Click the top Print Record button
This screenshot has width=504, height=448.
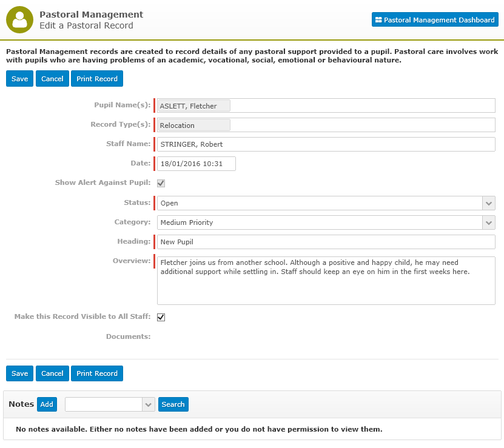pyautogui.click(x=97, y=79)
